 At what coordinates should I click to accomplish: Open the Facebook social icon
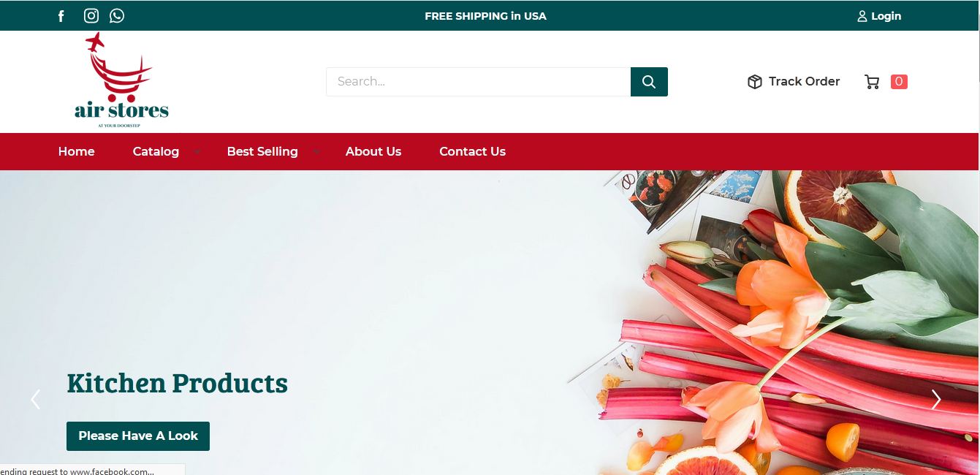pos(61,16)
